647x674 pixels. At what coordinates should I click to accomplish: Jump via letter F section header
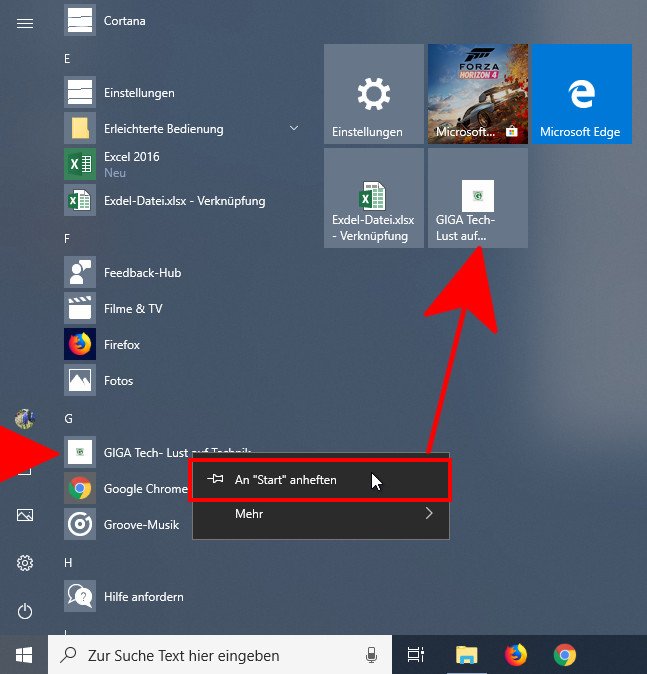(x=67, y=239)
